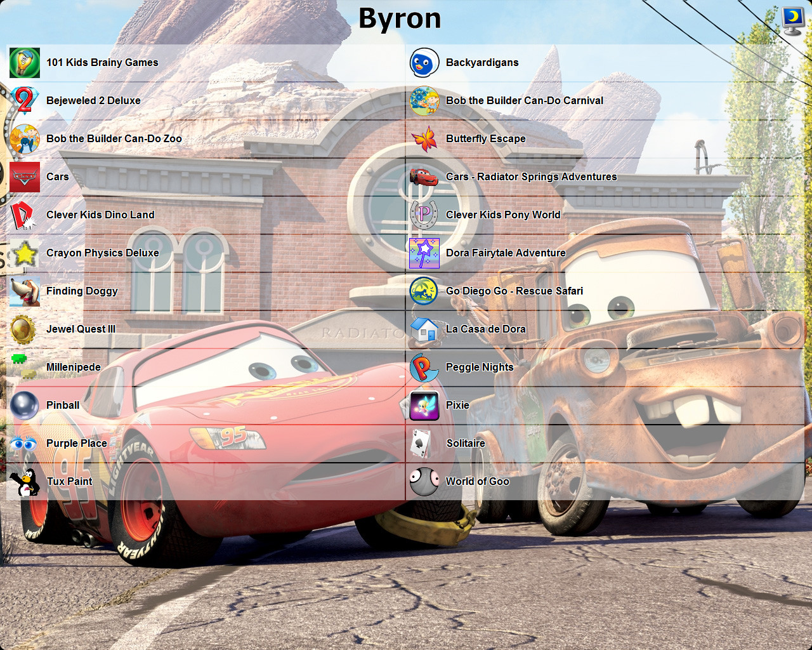Launch World of Goo via goo ball icon
Viewport: 812px width, 650px height.
click(x=424, y=482)
